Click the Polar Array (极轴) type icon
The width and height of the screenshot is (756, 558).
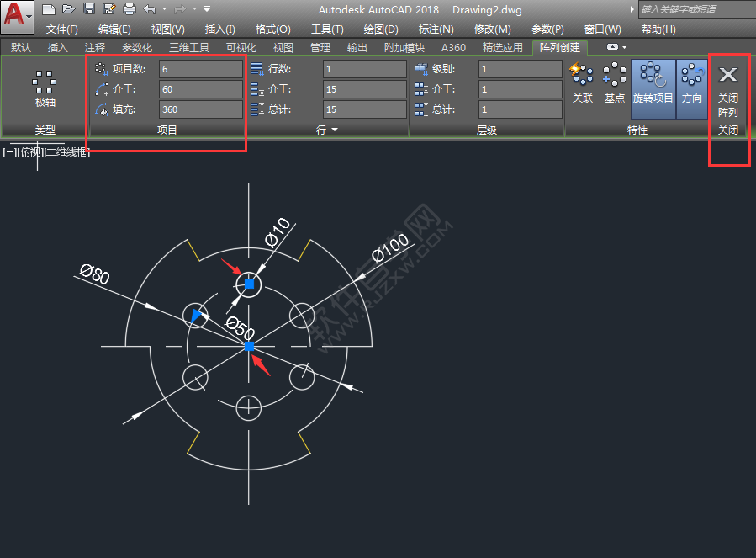coord(45,88)
